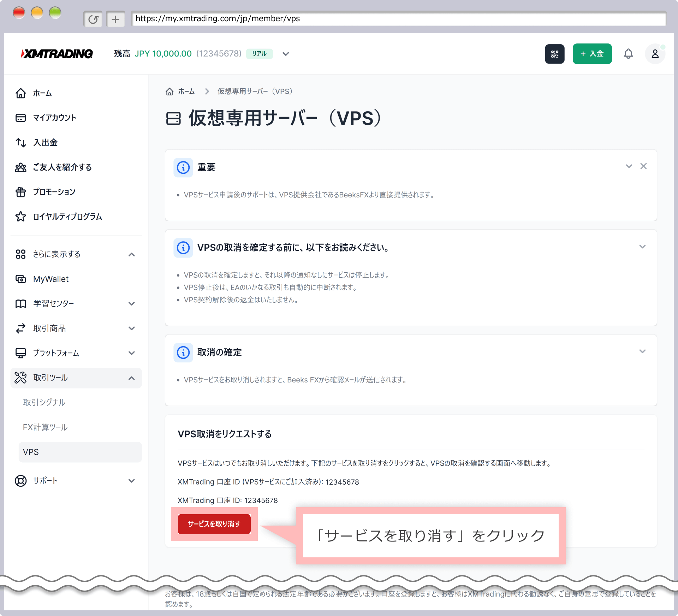Open 取引シグナル from the sidebar
The width and height of the screenshot is (678, 616).
(x=44, y=402)
